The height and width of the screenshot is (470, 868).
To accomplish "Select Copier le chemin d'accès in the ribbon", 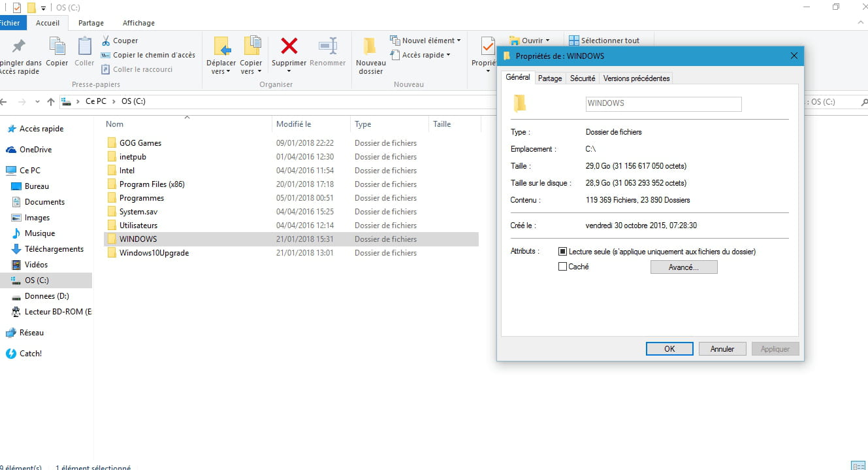I will pos(148,55).
